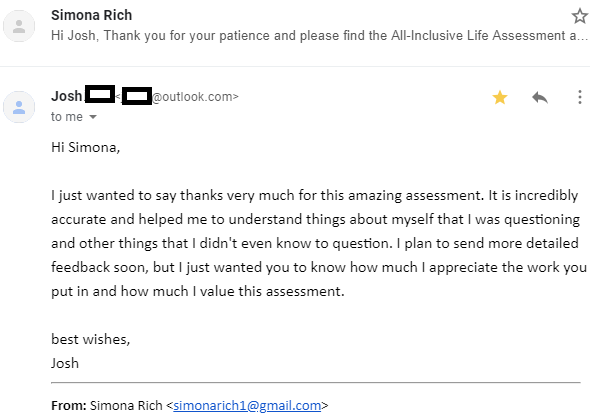
Task: Click the 'best wishes,' sign-off text
Action: 91,339
